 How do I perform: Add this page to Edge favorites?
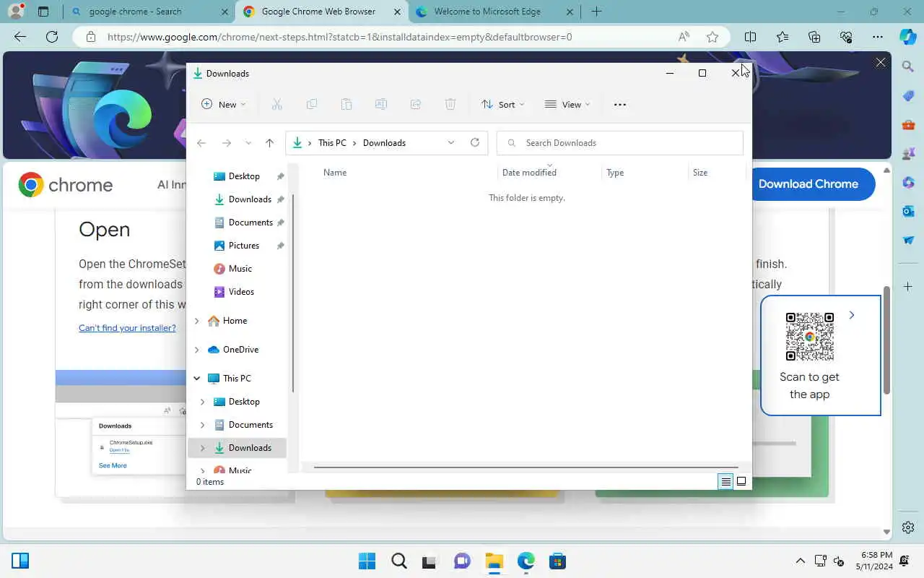point(712,37)
